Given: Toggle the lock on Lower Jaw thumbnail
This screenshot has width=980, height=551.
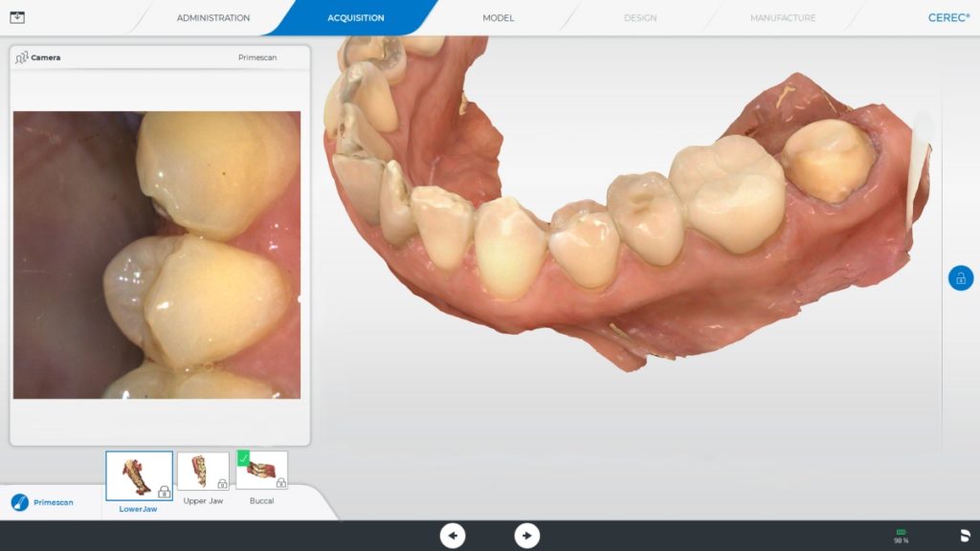Looking at the screenshot, I should (x=164, y=492).
